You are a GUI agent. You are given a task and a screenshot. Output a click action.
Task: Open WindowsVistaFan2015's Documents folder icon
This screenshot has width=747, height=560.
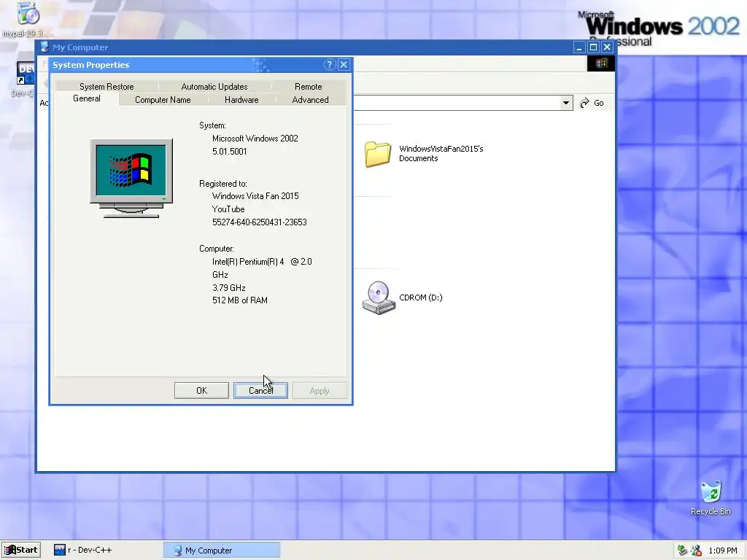(378, 154)
